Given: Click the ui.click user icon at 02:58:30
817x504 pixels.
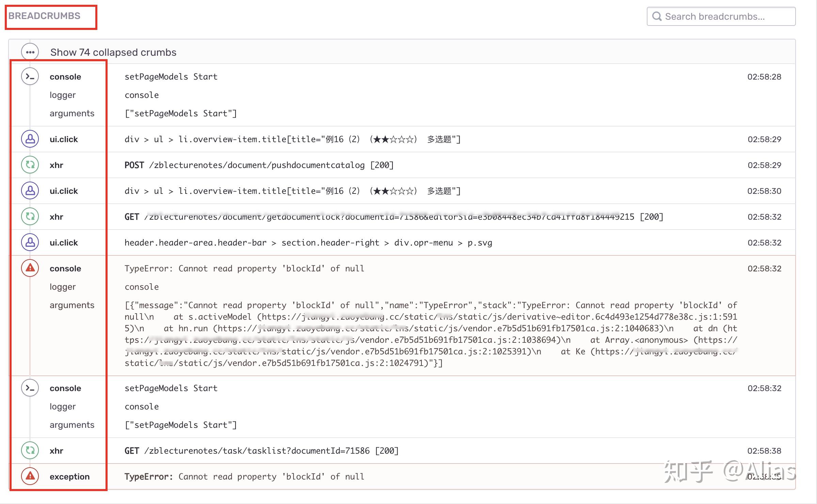Looking at the screenshot, I should click(30, 191).
